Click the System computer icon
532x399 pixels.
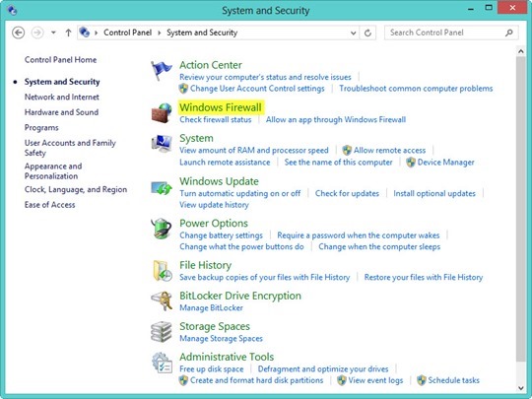click(x=162, y=143)
